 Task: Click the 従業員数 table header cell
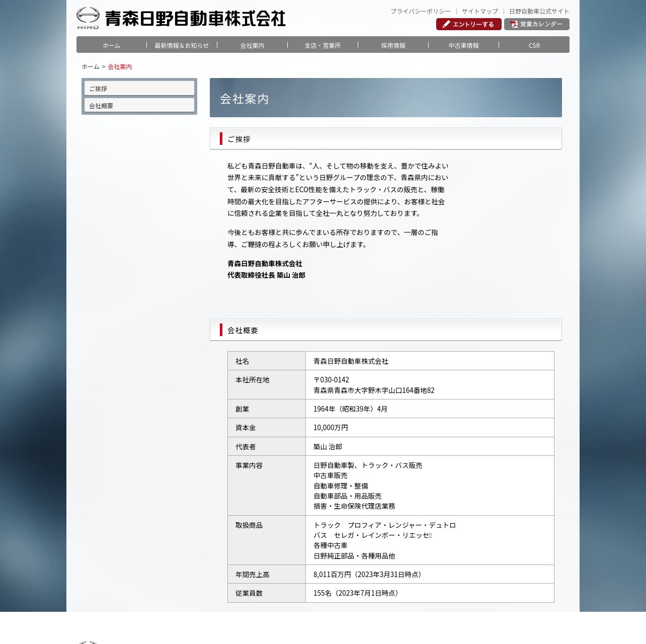(267, 593)
